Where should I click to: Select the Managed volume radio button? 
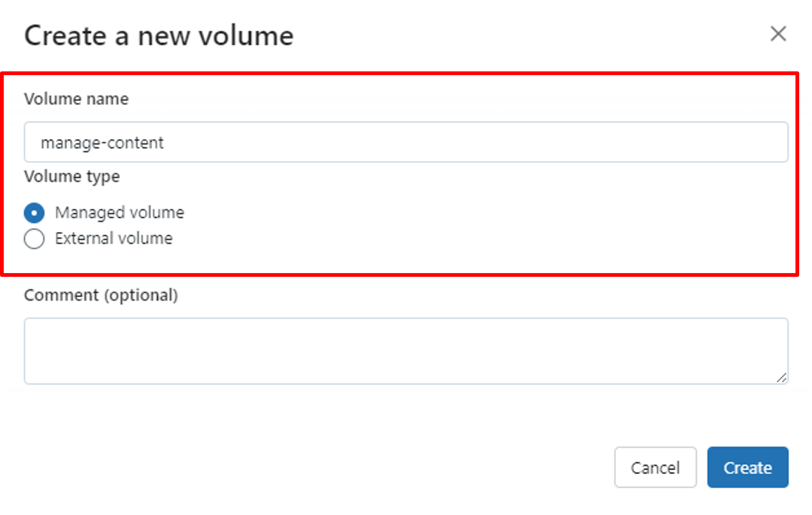(x=34, y=213)
